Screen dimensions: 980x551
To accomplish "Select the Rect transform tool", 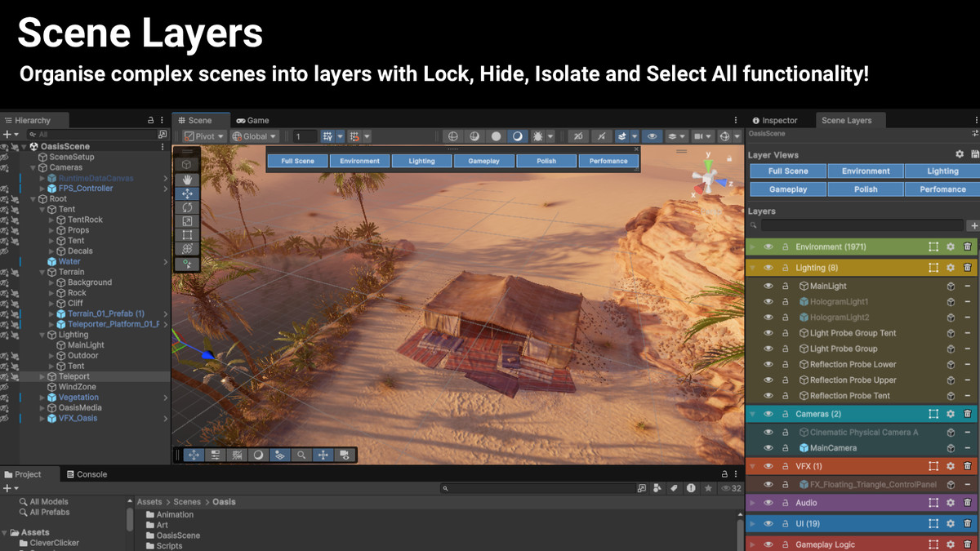I will pyautogui.click(x=186, y=234).
